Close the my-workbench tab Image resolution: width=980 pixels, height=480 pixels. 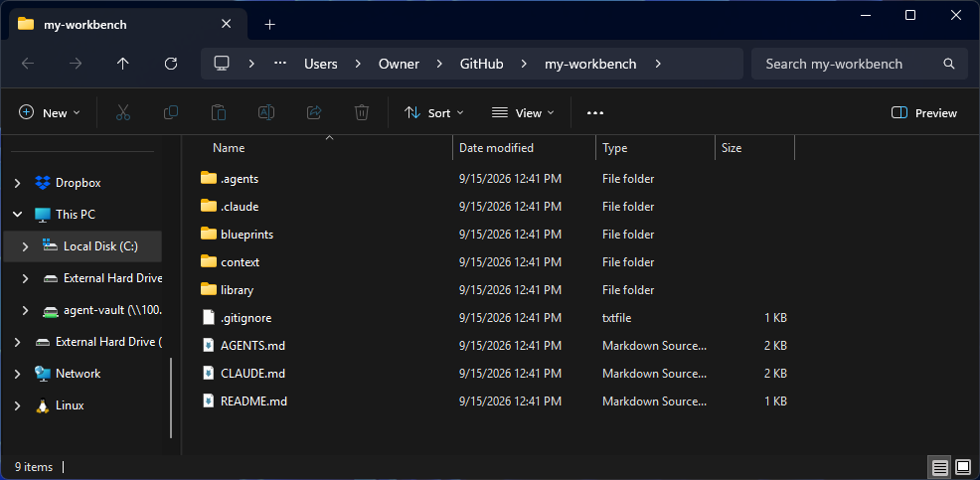227,24
